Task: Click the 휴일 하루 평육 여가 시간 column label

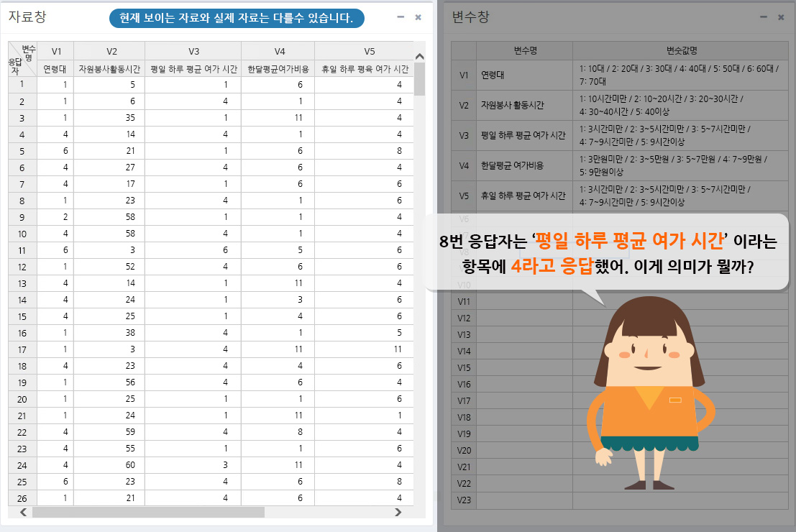Action: tap(365, 69)
